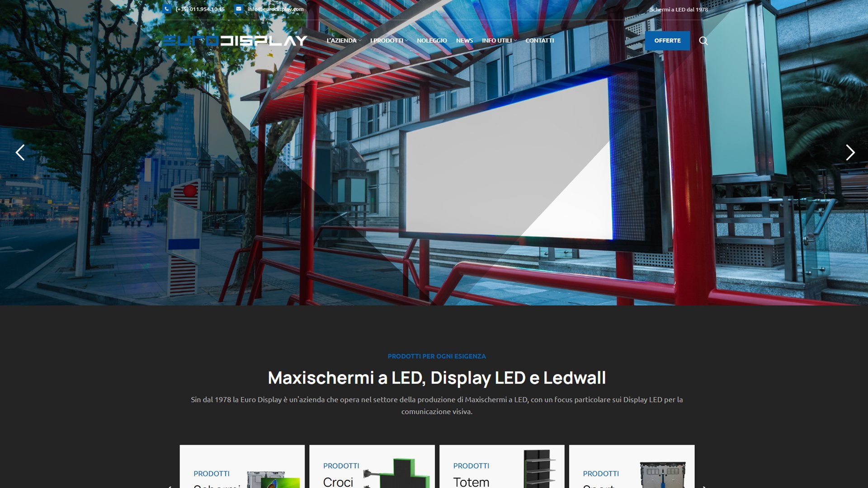Image resolution: width=868 pixels, height=488 pixels.
Task: Click the Euro Display logo
Action: [235, 41]
